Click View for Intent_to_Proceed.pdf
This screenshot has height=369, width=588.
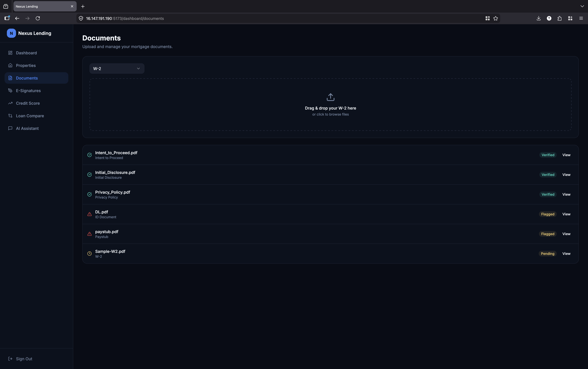pyautogui.click(x=566, y=155)
